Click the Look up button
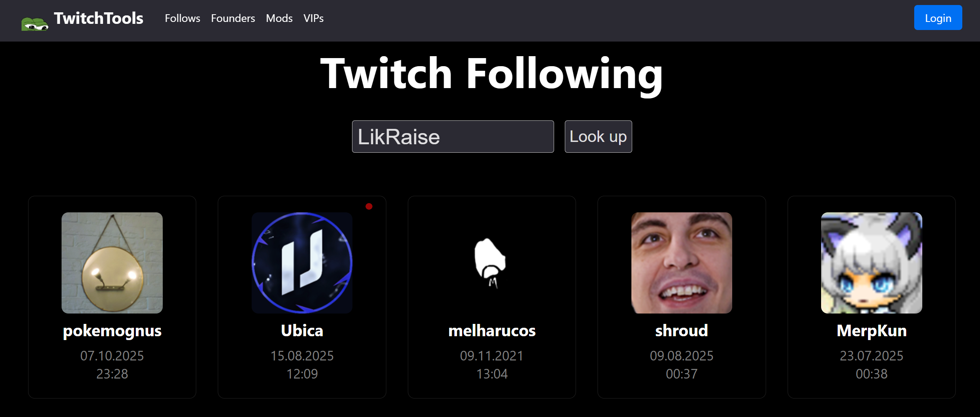The image size is (980, 417). pos(598,137)
